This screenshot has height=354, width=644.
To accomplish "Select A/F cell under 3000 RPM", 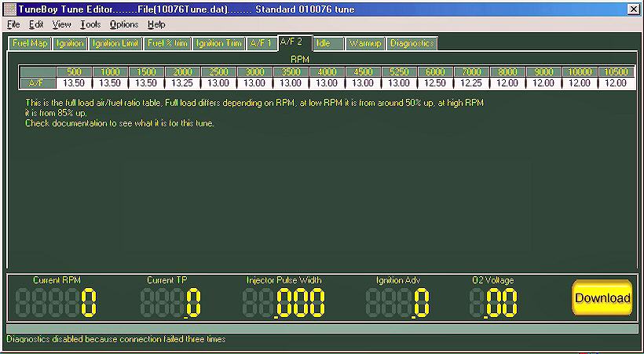I will (254, 83).
